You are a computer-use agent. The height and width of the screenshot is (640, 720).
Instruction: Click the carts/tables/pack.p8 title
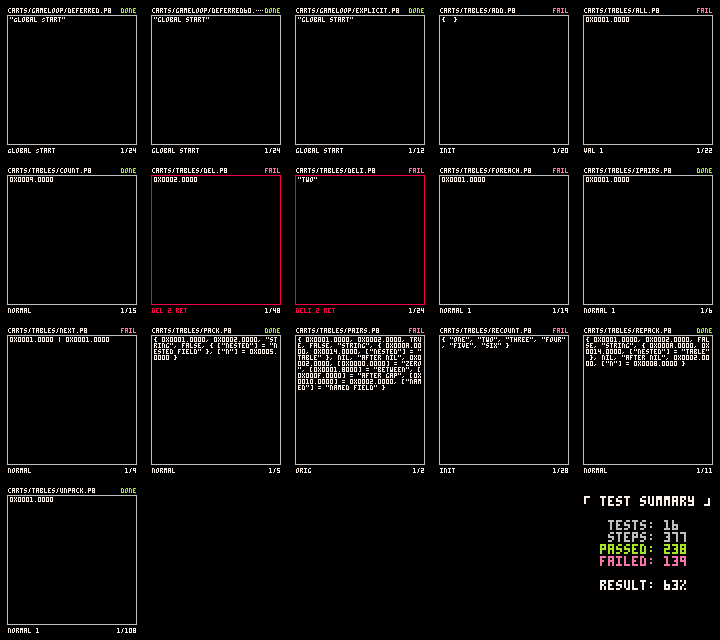point(191,331)
